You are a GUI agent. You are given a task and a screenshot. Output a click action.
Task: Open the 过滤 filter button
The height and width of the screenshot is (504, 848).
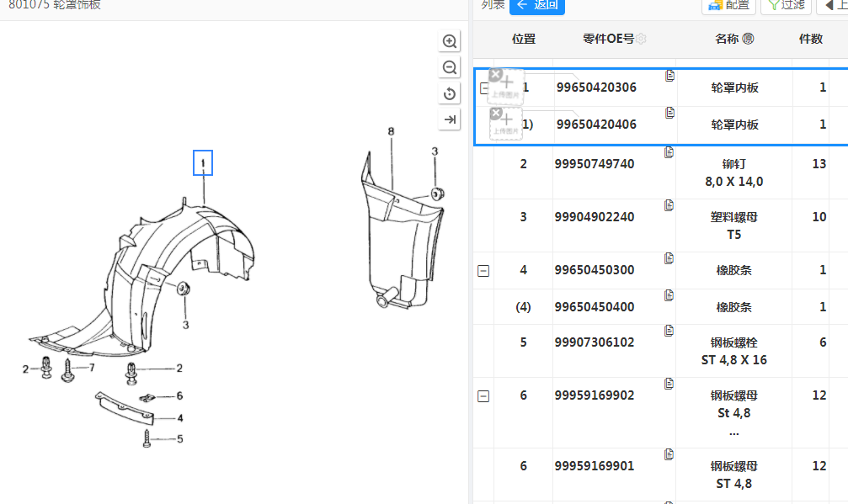(x=786, y=5)
